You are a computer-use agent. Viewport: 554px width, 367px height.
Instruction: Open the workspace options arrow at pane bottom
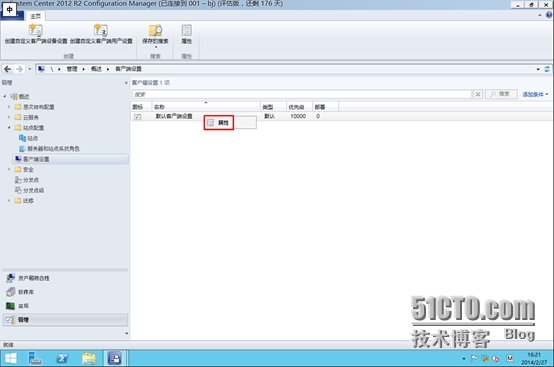[126, 333]
